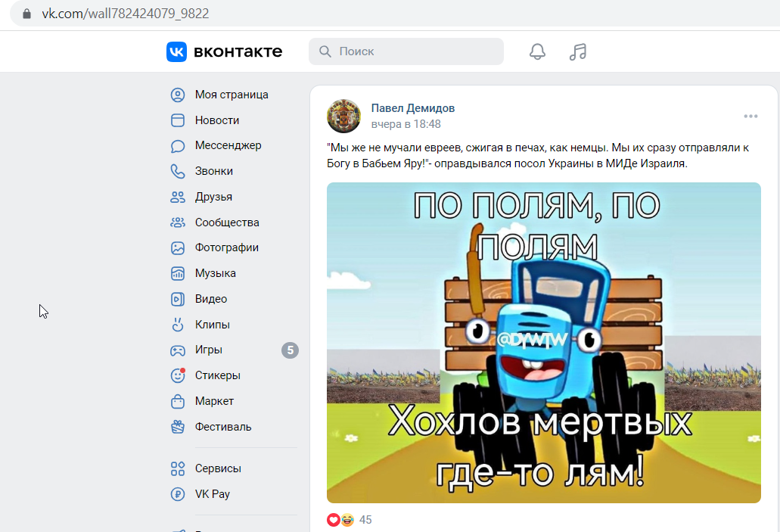Click the Музыка equalizer icon
780x532 pixels.
pos(178,273)
